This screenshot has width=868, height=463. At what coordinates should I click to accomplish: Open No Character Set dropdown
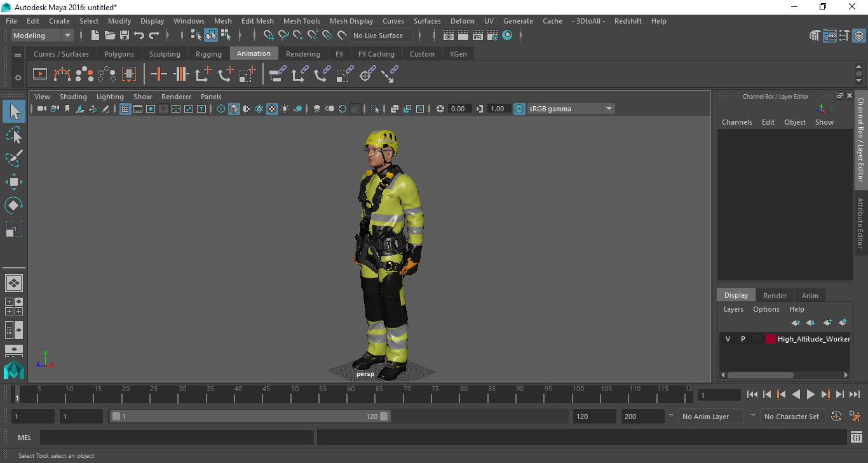(792, 417)
